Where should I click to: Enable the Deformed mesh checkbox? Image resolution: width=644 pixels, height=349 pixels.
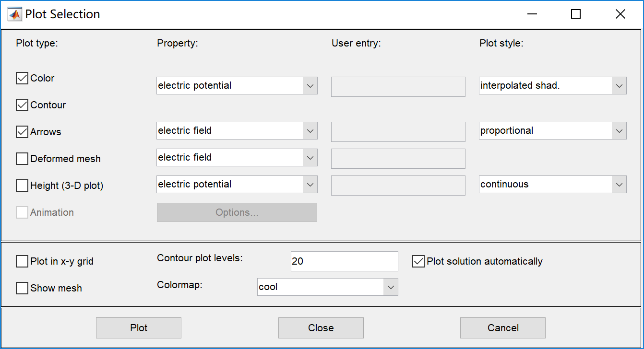pyautogui.click(x=22, y=159)
